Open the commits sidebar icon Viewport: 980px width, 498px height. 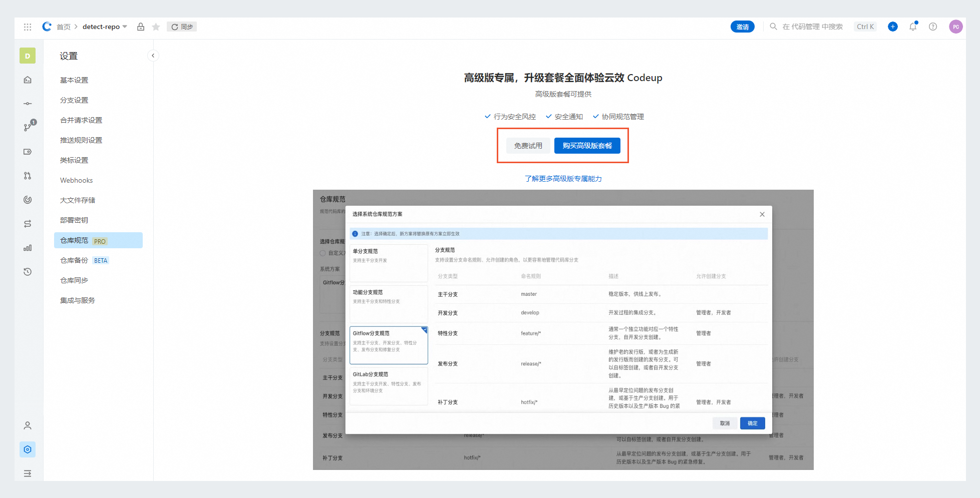click(x=28, y=104)
